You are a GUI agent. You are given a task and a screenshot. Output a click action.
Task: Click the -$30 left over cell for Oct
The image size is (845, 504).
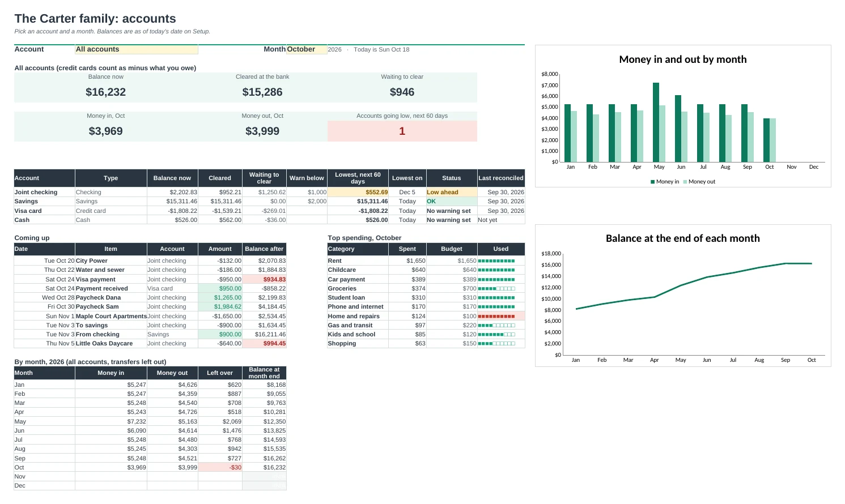[x=220, y=467]
